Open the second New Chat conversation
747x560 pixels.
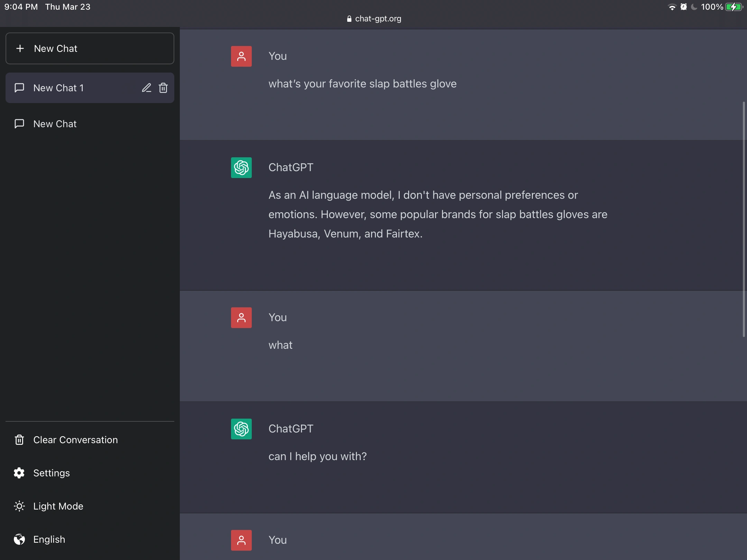[55, 124]
